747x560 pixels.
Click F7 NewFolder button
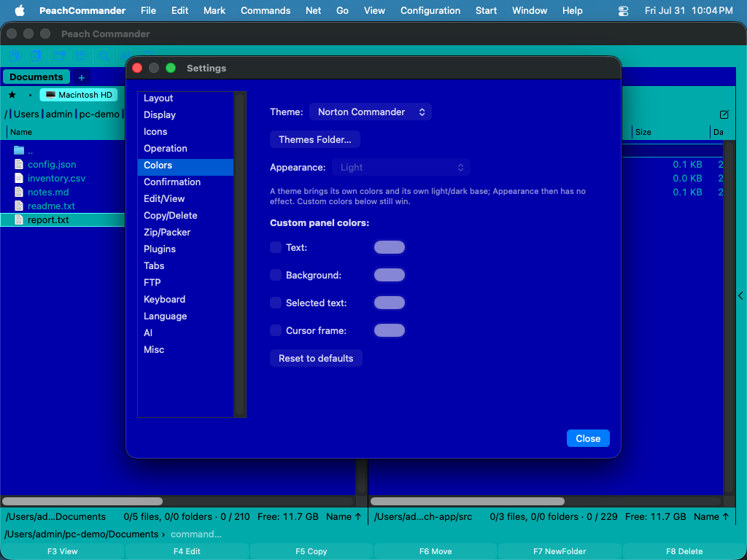click(x=560, y=551)
